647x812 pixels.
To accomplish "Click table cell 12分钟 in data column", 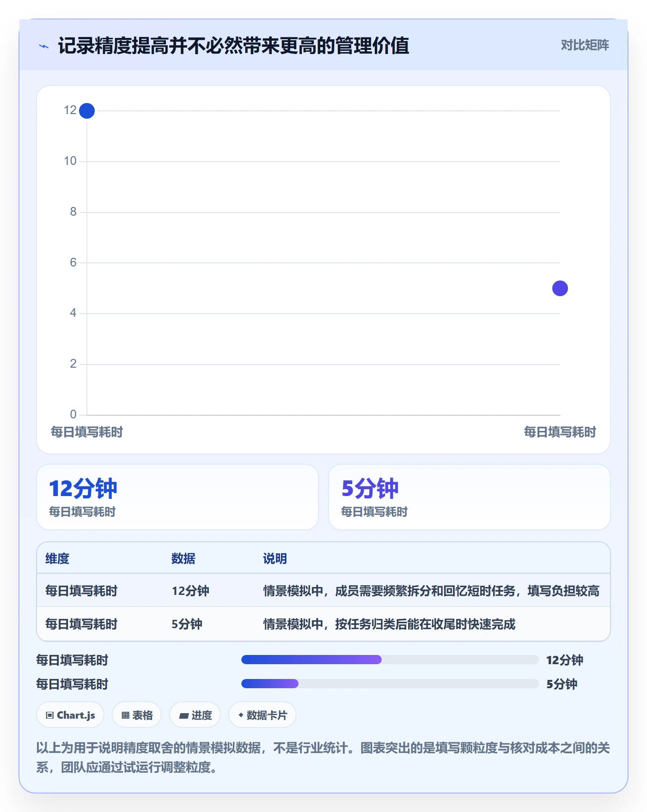I will 190,591.
